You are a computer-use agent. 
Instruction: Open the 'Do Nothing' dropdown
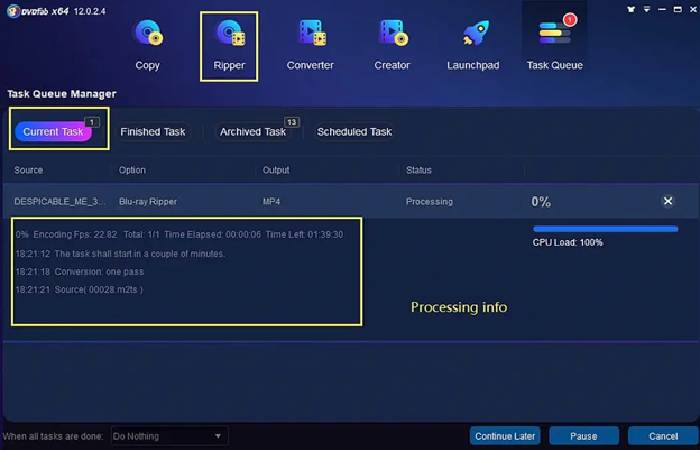pos(169,436)
